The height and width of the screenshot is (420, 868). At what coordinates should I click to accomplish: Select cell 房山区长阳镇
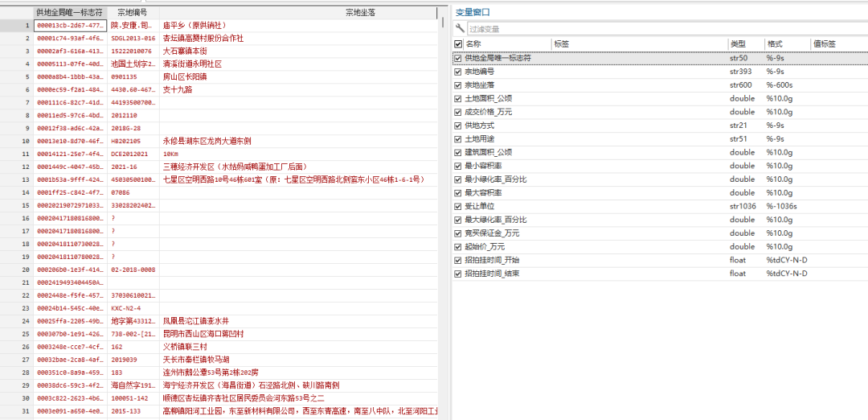click(x=299, y=76)
